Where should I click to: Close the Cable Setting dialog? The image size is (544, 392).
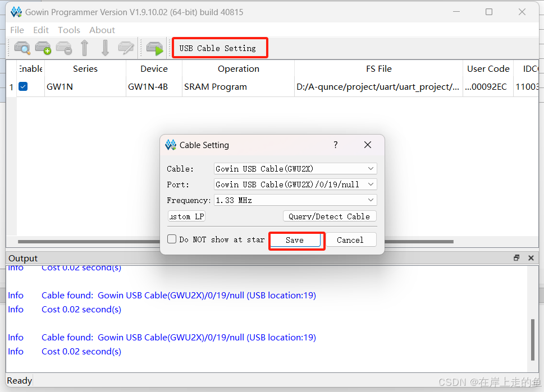coord(368,145)
